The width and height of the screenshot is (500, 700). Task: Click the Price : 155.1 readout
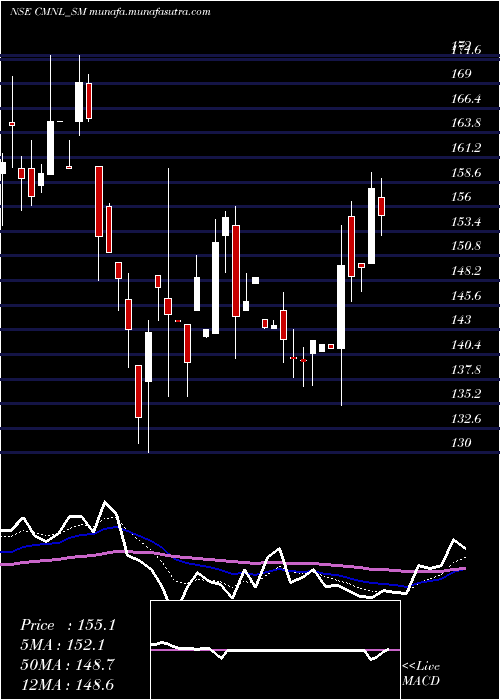point(68,625)
